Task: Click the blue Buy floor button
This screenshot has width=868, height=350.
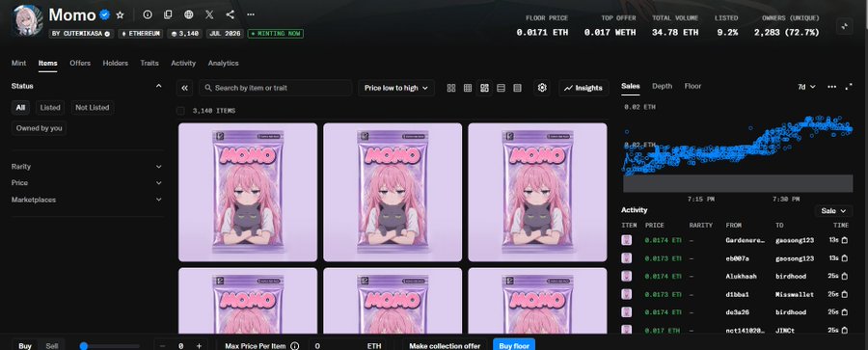Action: pyautogui.click(x=514, y=345)
